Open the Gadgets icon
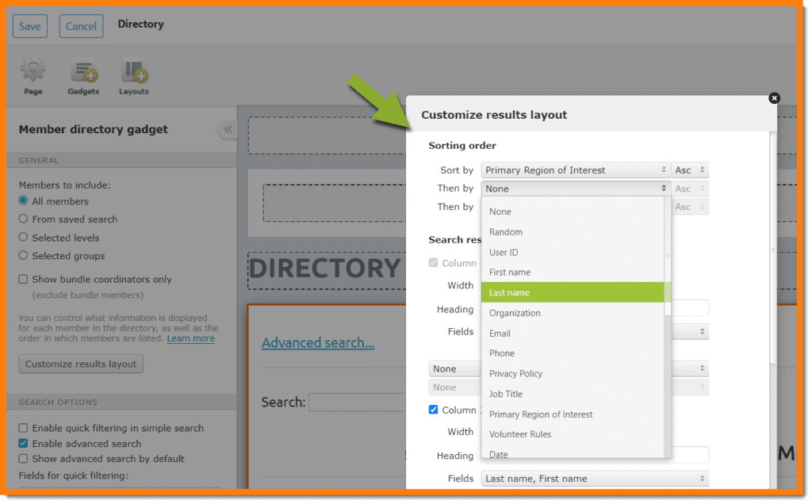 pos(83,72)
